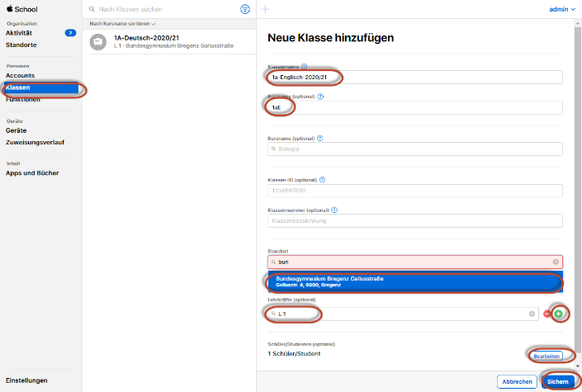
Task: Click the green add teacher button
Action: (559, 314)
